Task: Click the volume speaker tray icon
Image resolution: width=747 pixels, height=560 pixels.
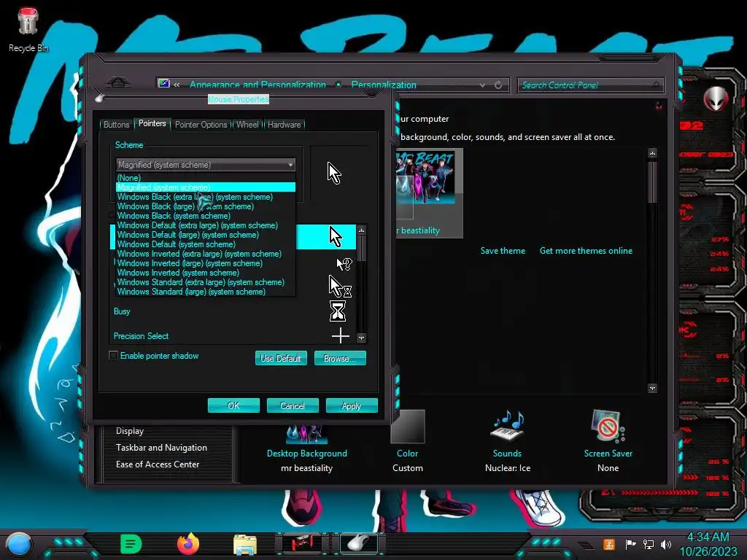Action: coord(666,544)
